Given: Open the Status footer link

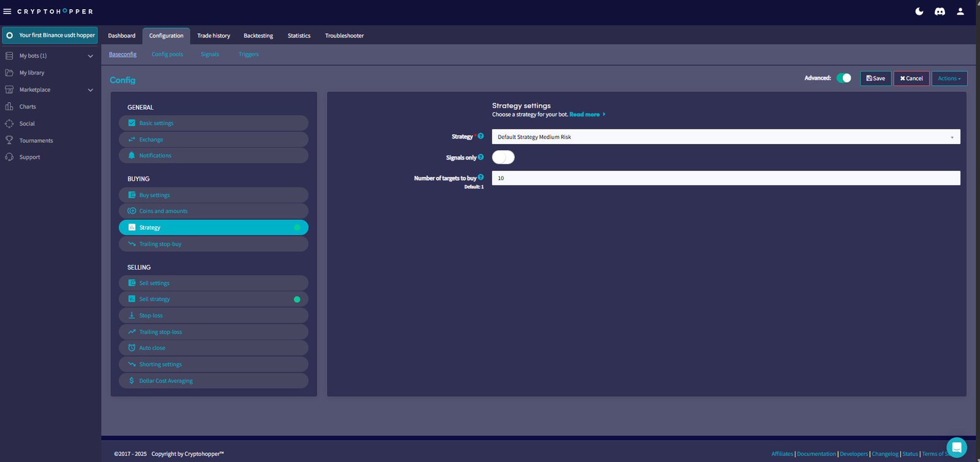Looking at the screenshot, I should coord(910,454).
